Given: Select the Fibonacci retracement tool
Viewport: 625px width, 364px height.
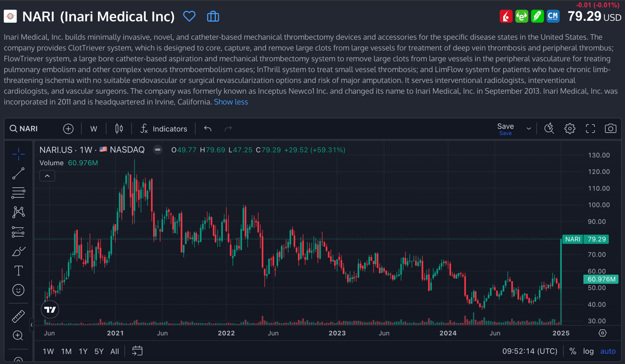Looking at the screenshot, I should (x=18, y=193).
